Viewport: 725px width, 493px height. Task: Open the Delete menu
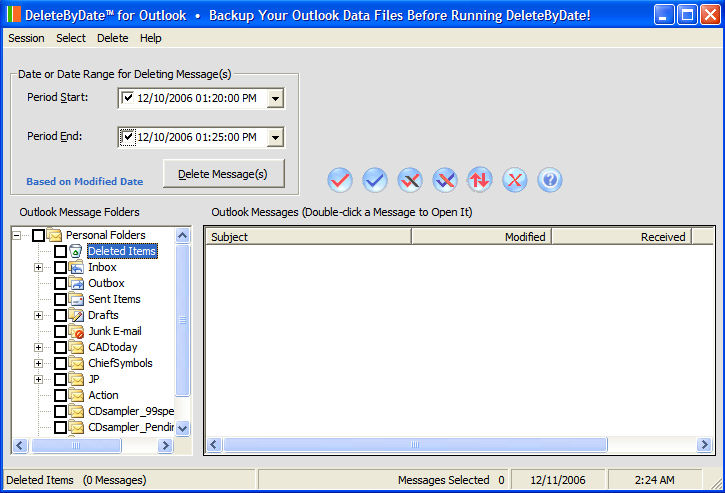pos(112,38)
